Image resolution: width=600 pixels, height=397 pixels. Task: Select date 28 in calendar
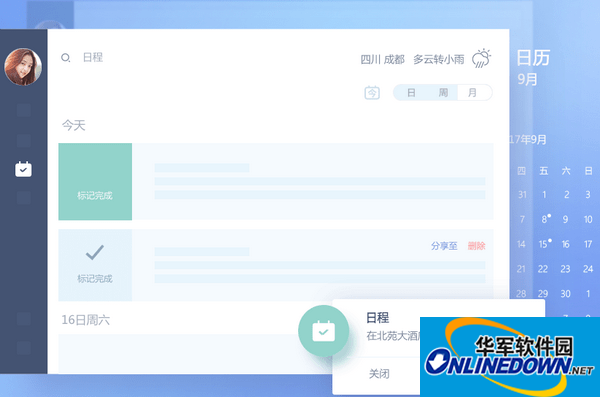click(x=521, y=294)
